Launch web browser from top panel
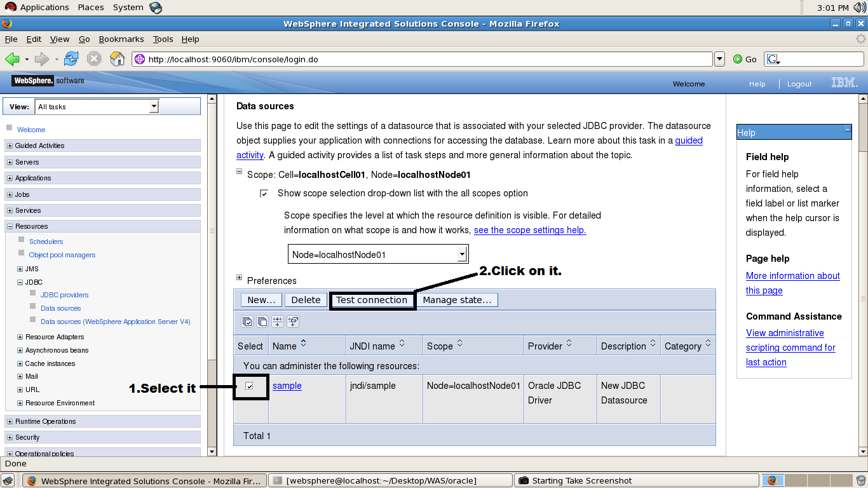The height and width of the screenshot is (488, 868). [156, 8]
